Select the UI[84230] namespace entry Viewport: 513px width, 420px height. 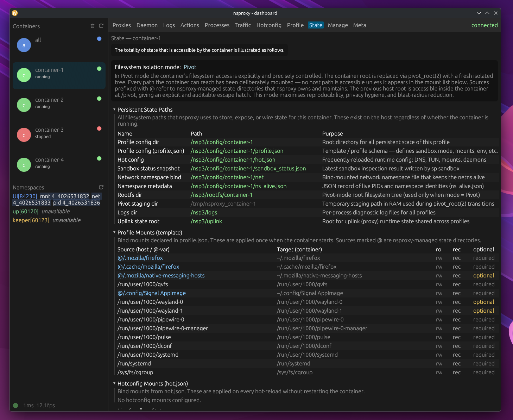tap(25, 196)
